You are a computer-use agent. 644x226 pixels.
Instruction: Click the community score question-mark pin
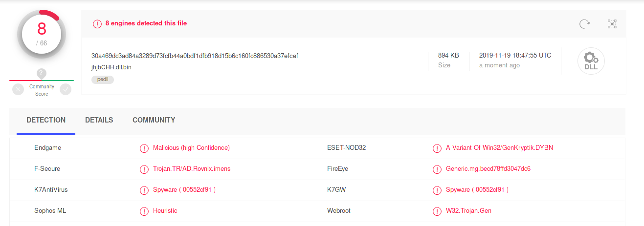(x=42, y=74)
